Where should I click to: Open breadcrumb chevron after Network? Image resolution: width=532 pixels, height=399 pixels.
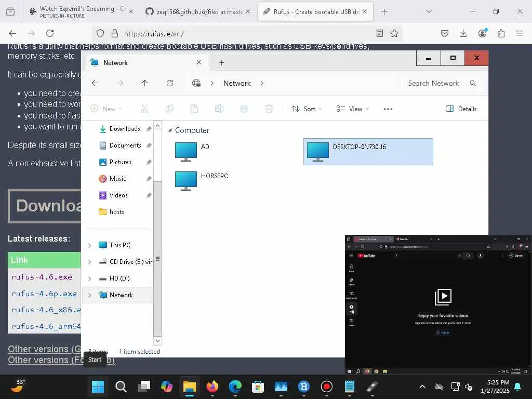click(262, 83)
